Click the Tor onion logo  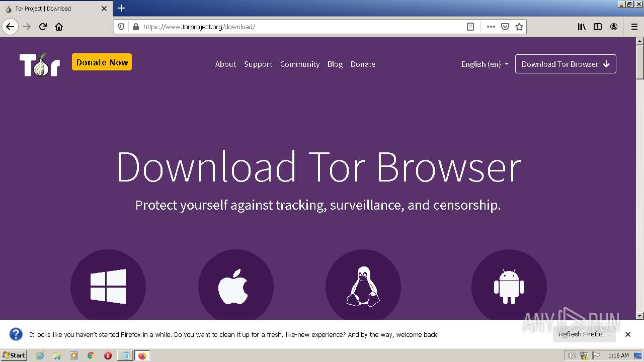coord(40,64)
